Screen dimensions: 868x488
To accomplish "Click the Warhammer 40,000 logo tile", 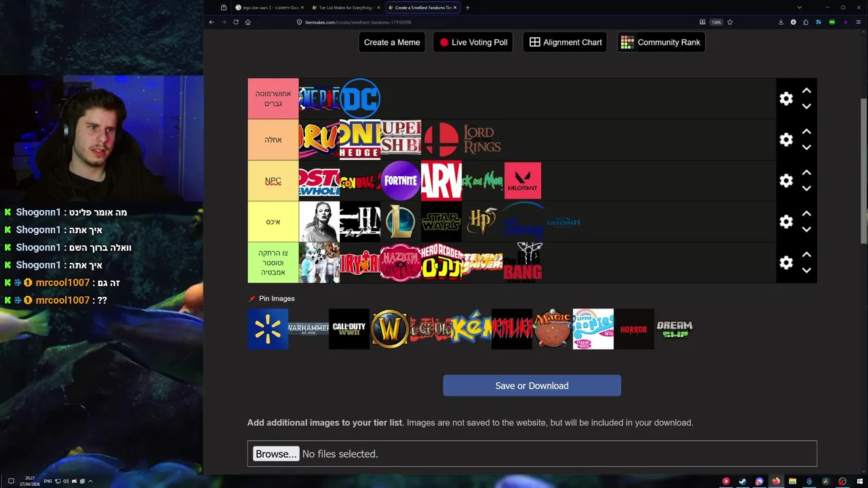I will [309, 329].
